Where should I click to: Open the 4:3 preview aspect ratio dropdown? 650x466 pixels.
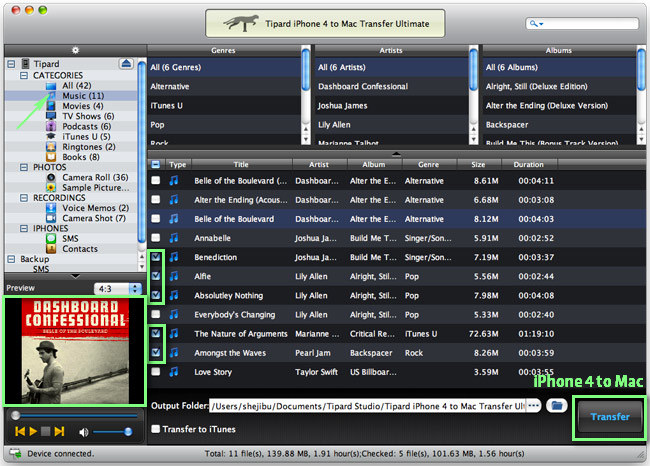[118, 289]
